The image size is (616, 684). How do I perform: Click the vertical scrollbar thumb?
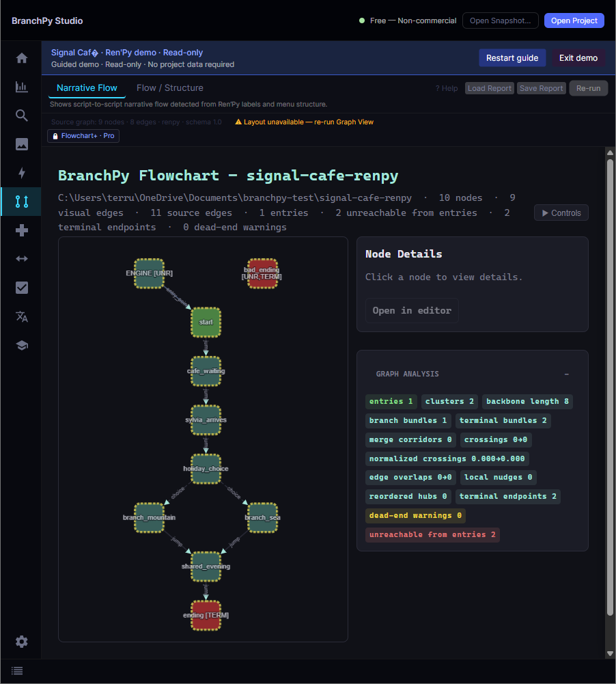click(x=610, y=387)
